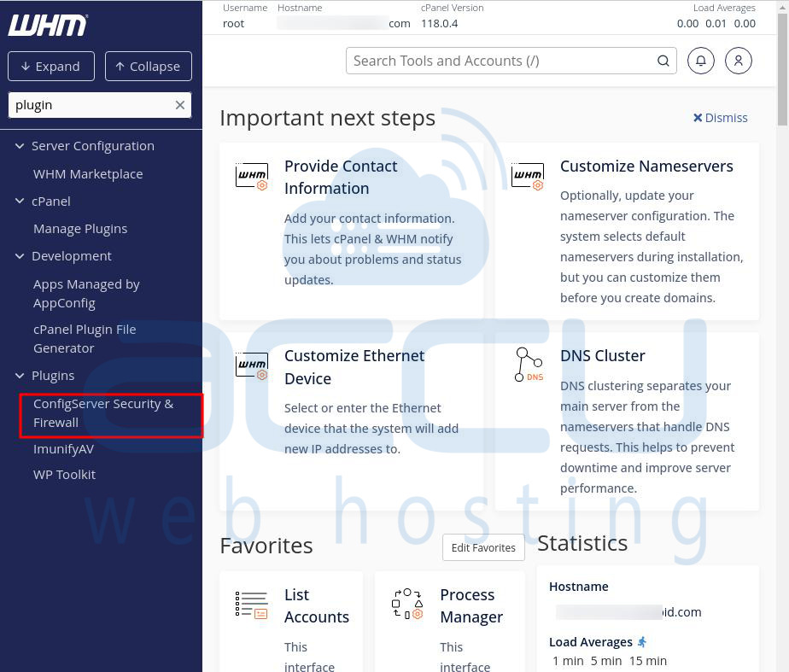Collapse the cPanel section chevron
The height and width of the screenshot is (672, 789).
pos(20,201)
